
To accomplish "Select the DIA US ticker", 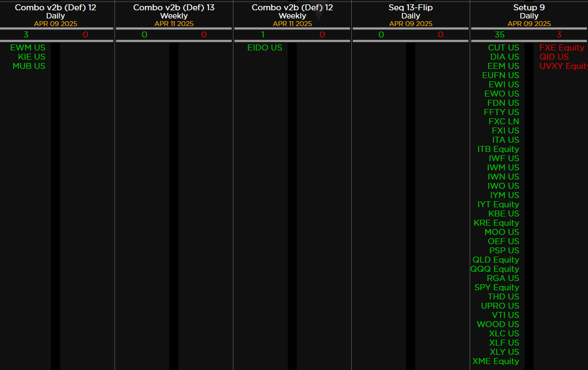I will click(505, 57).
